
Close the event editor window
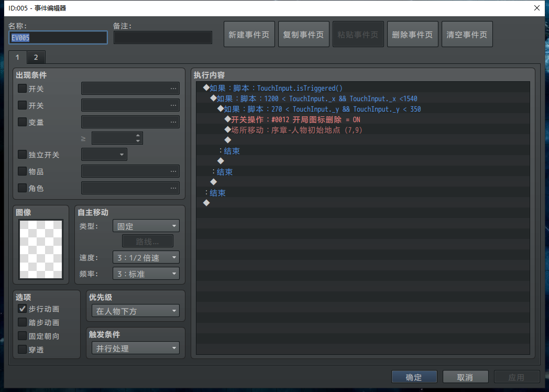(537, 8)
